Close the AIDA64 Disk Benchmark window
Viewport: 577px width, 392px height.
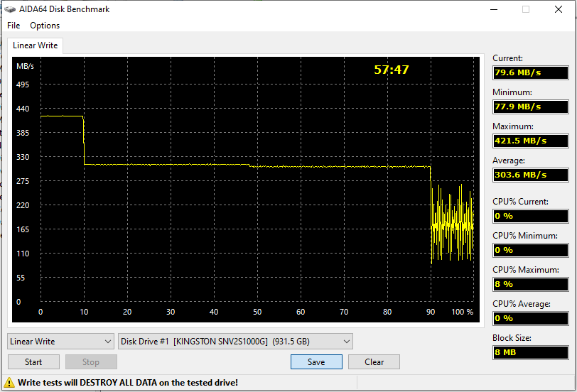[559, 9]
